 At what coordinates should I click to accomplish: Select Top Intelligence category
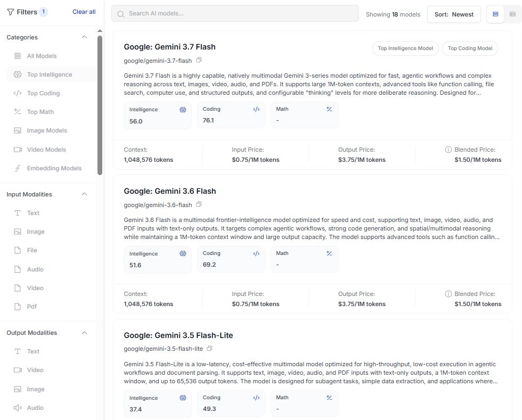point(51,75)
